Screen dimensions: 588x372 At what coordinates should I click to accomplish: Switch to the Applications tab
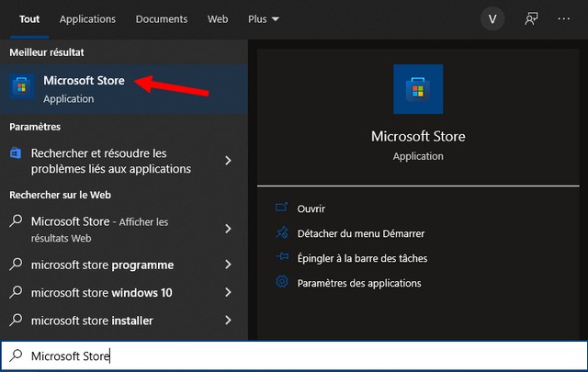tap(87, 19)
